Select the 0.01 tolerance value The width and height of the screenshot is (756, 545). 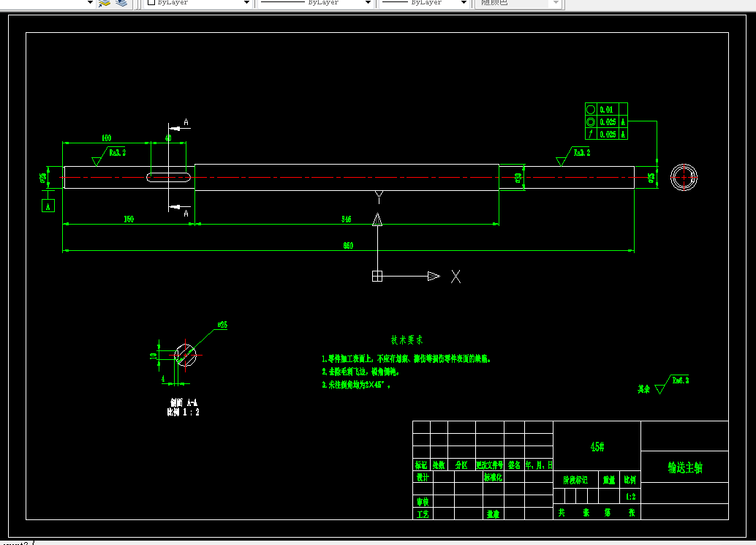point(607,110)
